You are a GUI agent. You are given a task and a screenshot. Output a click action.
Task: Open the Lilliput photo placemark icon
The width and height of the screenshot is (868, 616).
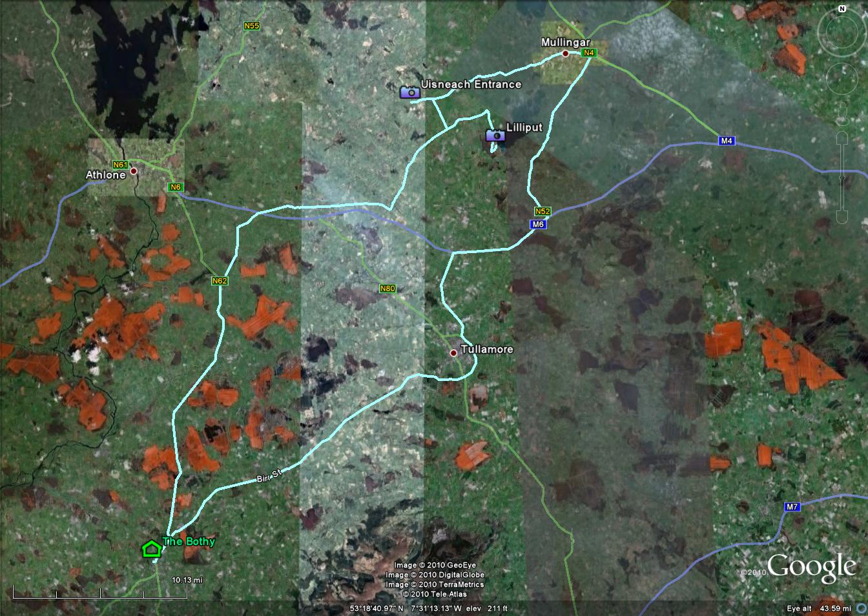[495, 136]
